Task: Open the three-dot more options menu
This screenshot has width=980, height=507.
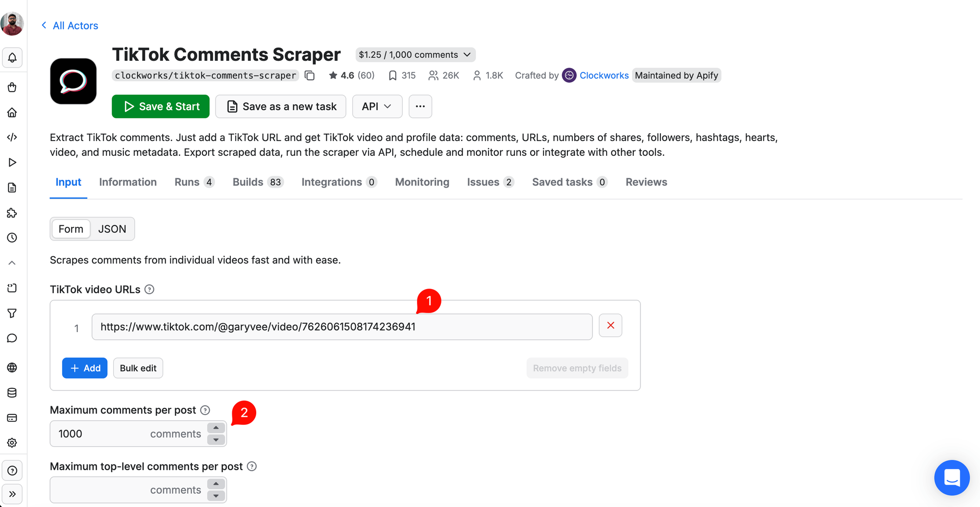Action: click(420, 106)
